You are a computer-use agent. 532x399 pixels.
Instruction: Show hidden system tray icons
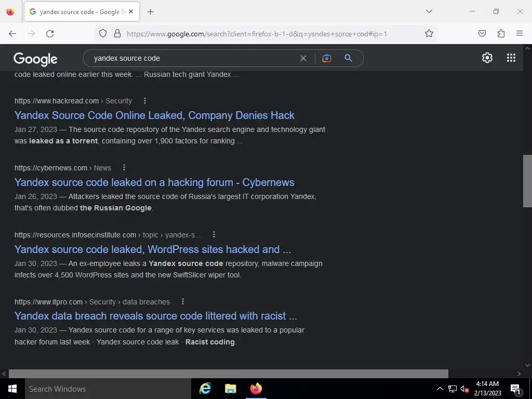tap(440, 389)
